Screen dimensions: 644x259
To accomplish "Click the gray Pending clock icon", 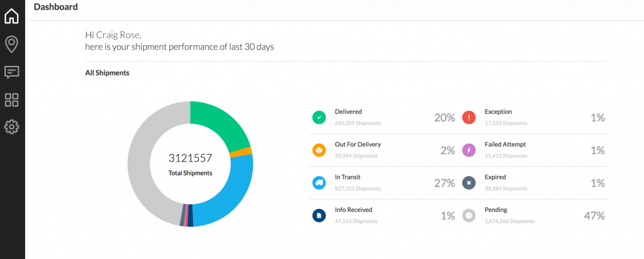I will pyautogui.click(x=469, y=216).
